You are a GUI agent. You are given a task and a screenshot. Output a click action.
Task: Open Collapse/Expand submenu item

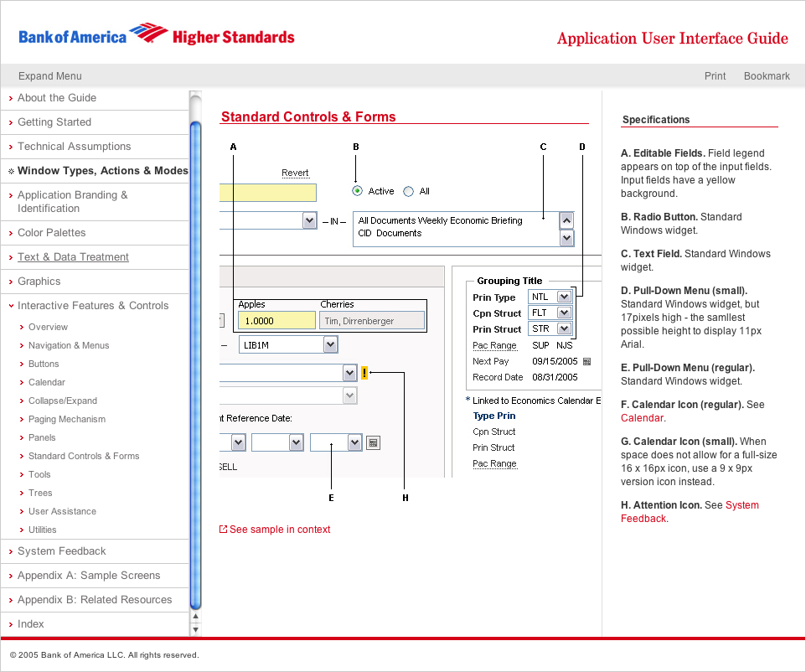pyautogui.click(x=63, y=401)
